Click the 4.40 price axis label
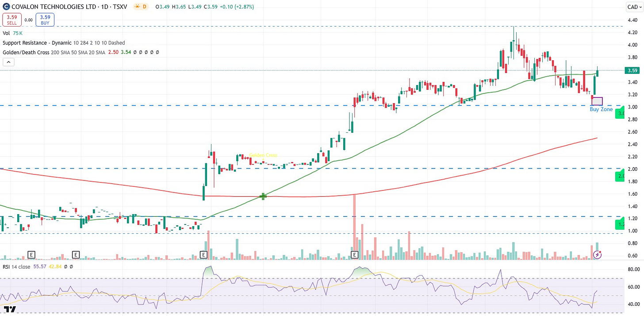644x316 pixels. (x=633, y=20)
